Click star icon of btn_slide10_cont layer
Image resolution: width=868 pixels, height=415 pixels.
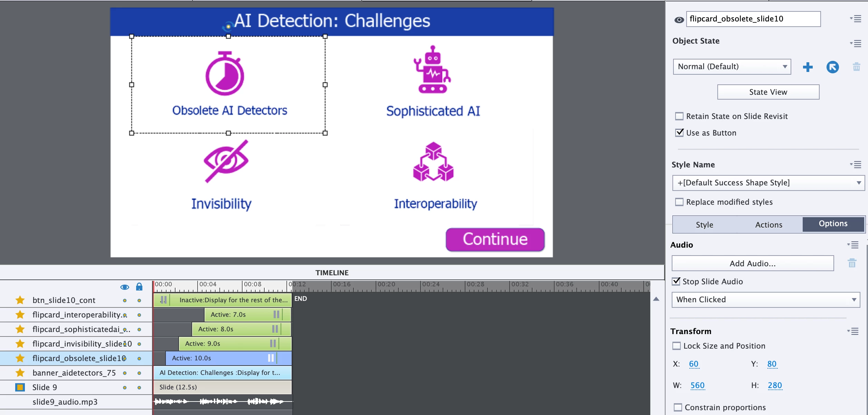(20, 300)
